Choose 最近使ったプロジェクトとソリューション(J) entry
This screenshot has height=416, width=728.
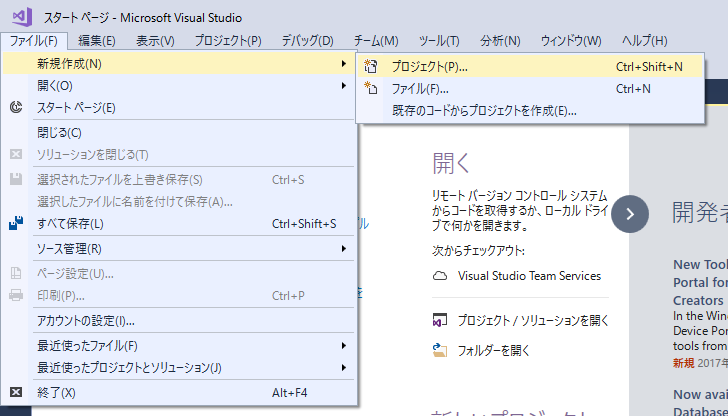[179, 368]
